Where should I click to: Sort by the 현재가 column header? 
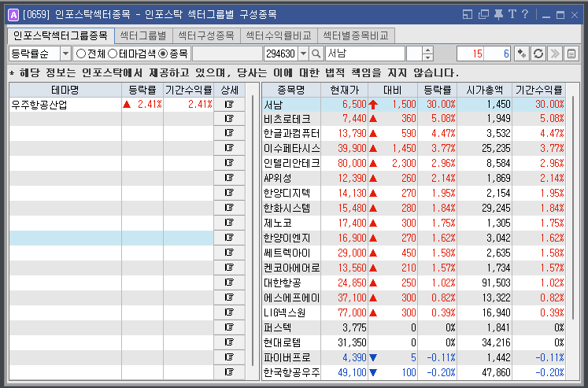(x=344, y=90)
